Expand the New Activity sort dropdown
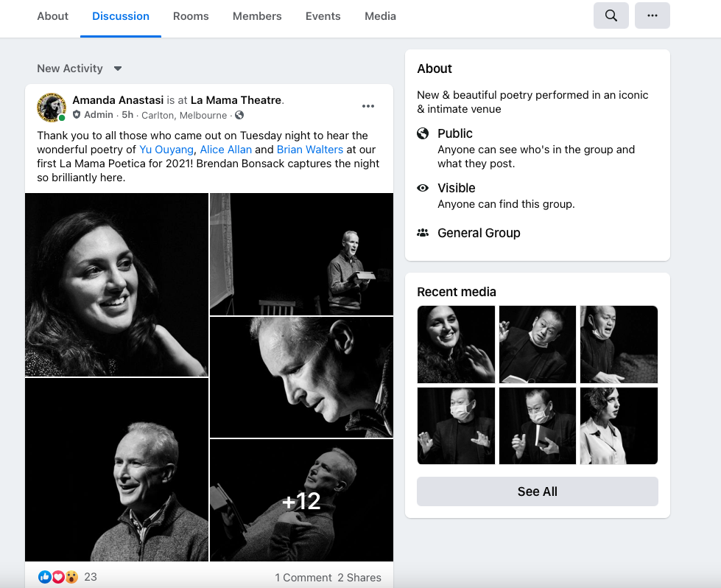721x588 pixels. coord(79,69)
